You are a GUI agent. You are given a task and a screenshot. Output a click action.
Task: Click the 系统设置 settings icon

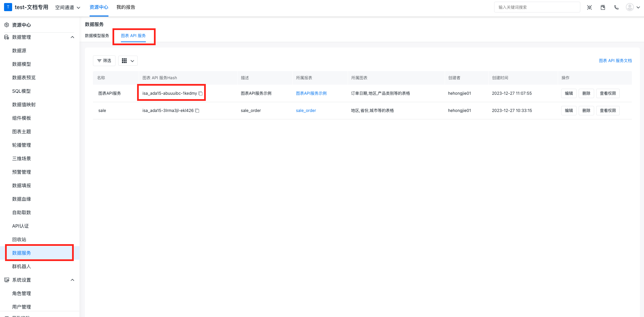click(x=6, y=280)
